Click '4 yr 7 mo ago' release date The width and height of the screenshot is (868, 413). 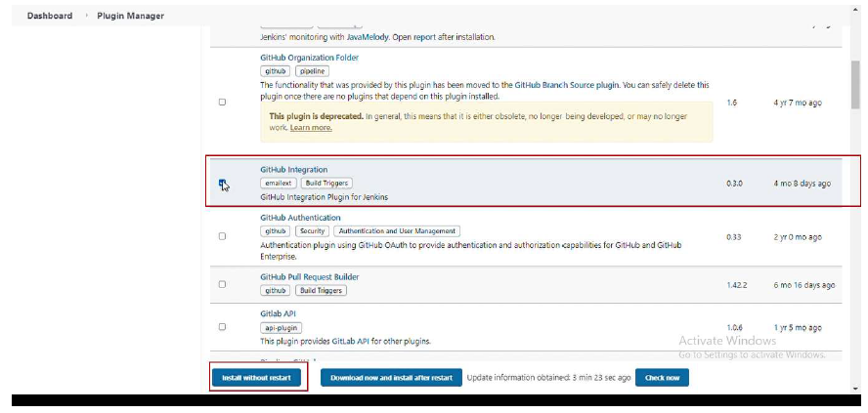[798, 103]
